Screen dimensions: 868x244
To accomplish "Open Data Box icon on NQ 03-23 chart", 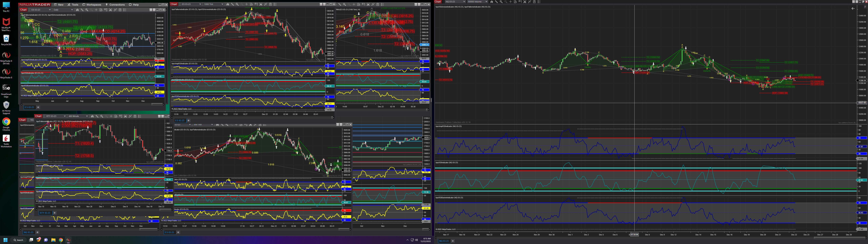I will click(x=515, y=2).
